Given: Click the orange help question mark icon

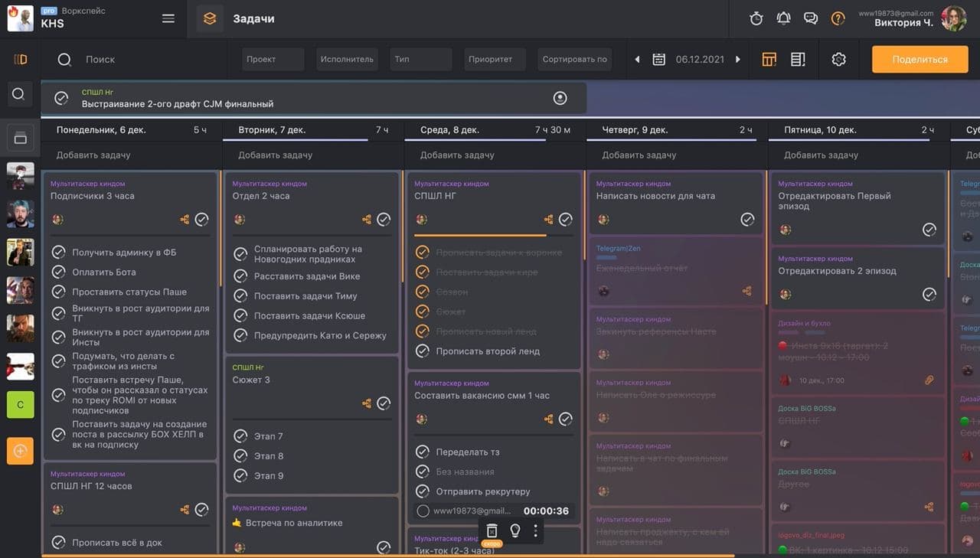Looking at the screenshot, I should (x=838, y=18).
